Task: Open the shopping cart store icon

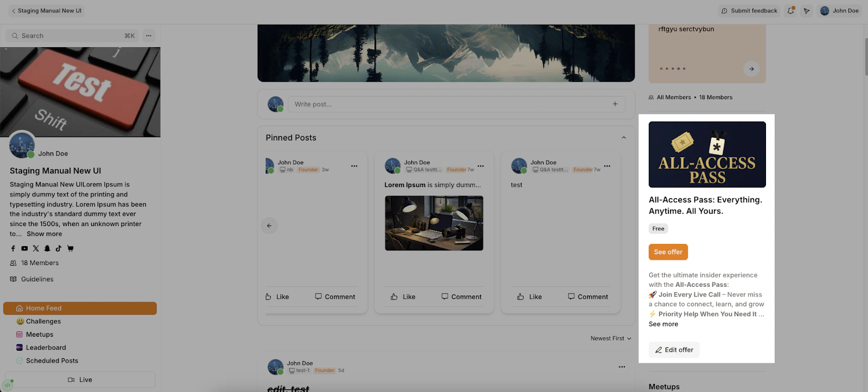Action: [x=70, y=248]
